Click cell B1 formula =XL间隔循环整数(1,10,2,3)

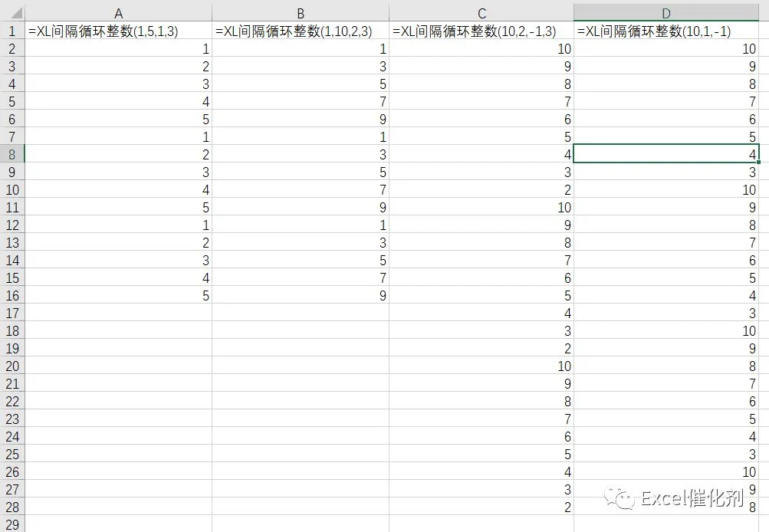click(301, 31)
